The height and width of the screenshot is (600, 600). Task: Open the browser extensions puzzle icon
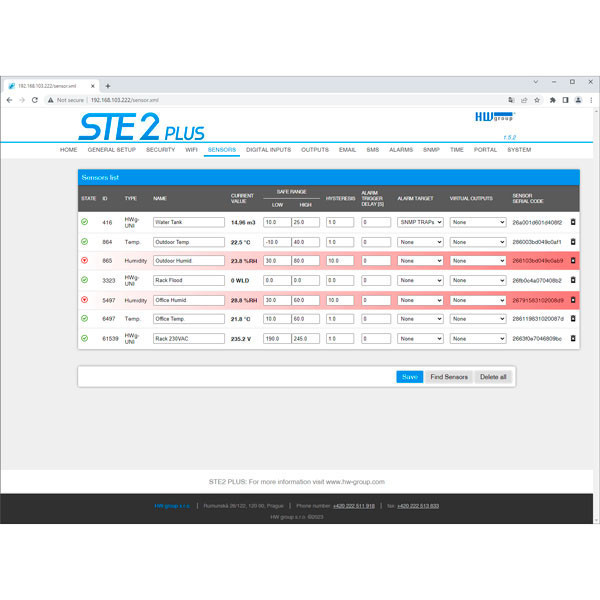click(x=552, y=100)
